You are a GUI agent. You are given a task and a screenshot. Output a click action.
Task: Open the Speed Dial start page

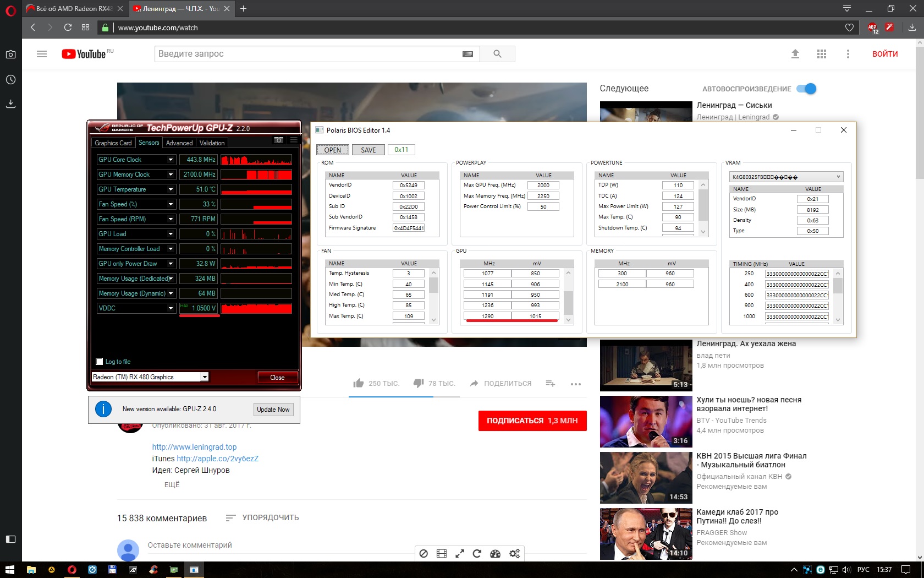85,28
